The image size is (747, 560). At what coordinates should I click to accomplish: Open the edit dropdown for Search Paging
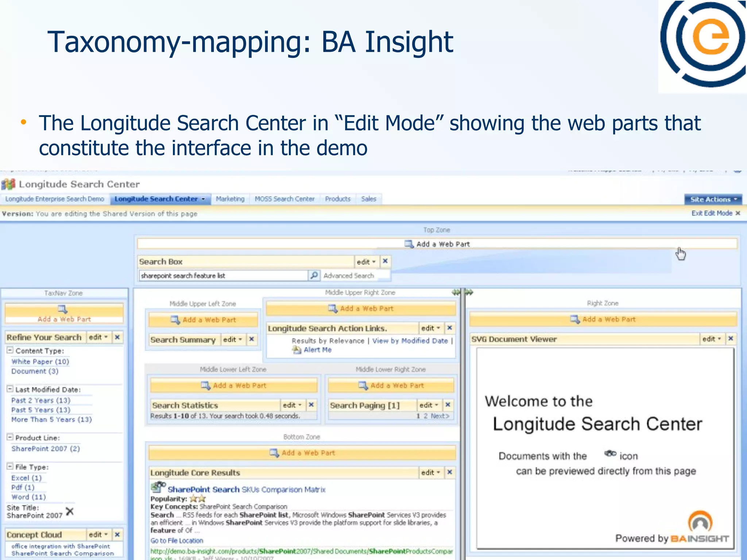tap(429, 405)
